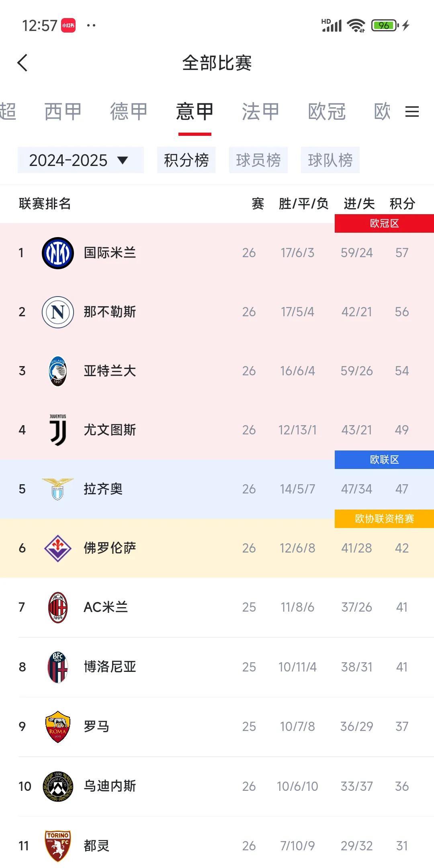The image size is (434, 868).
Task: Tap the Torino bull badge
Action: tap(58, 846)
